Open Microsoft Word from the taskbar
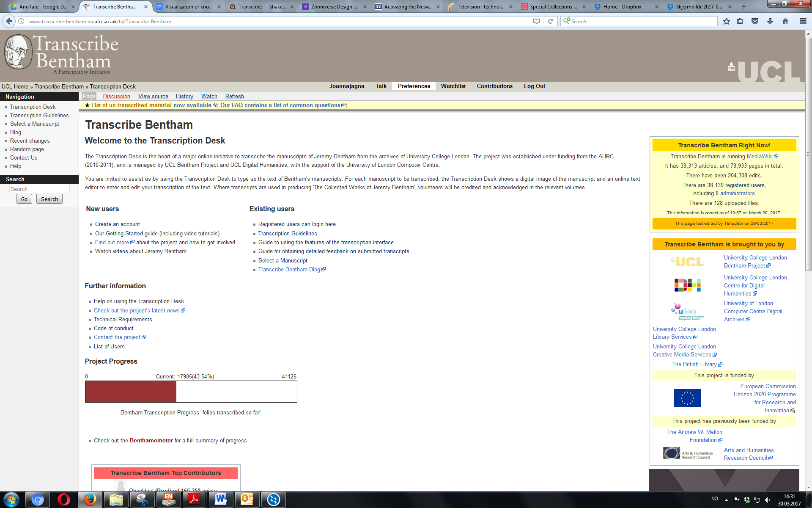The width and height of the screenshot is (812, 508). [x=220, y=500]
